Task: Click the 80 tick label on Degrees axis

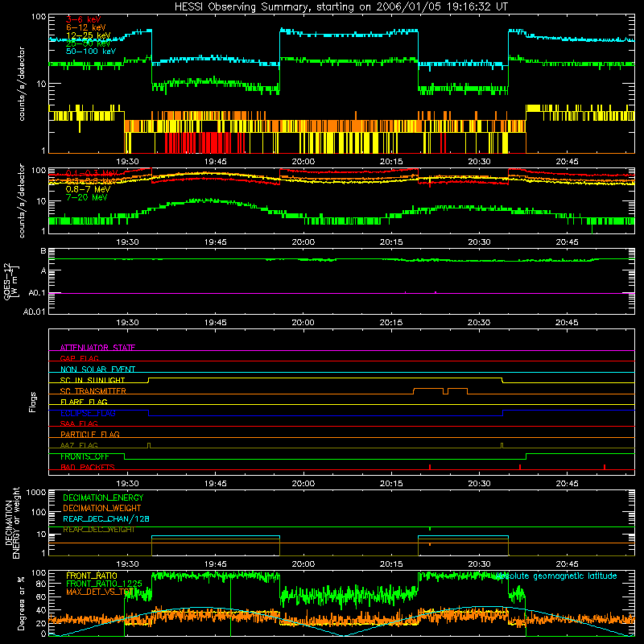Action: [41, 584]
